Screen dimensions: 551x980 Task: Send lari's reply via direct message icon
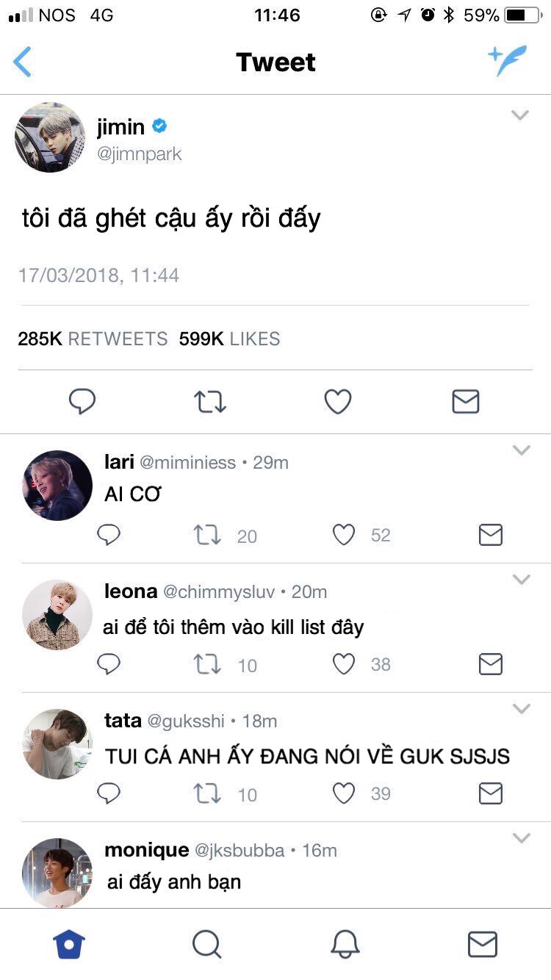[x=491, y=535]
